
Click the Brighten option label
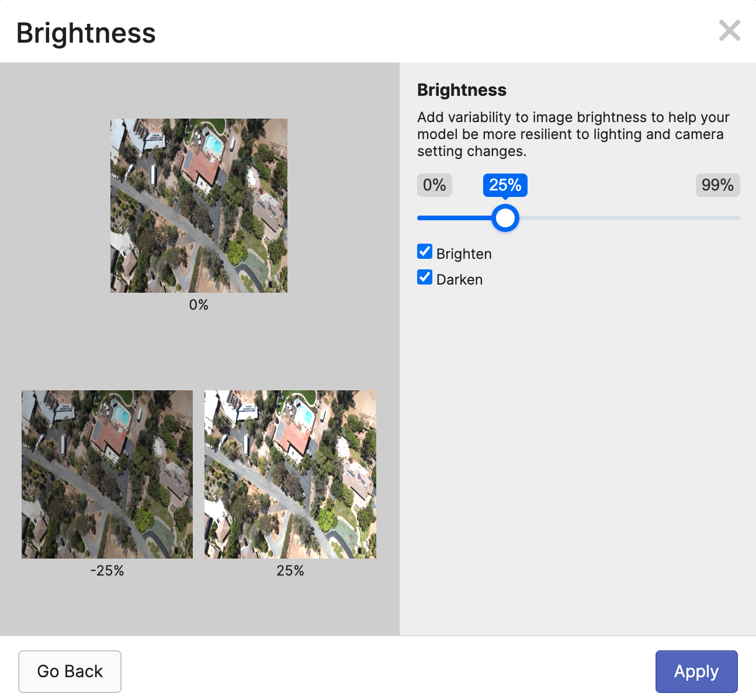464,254
